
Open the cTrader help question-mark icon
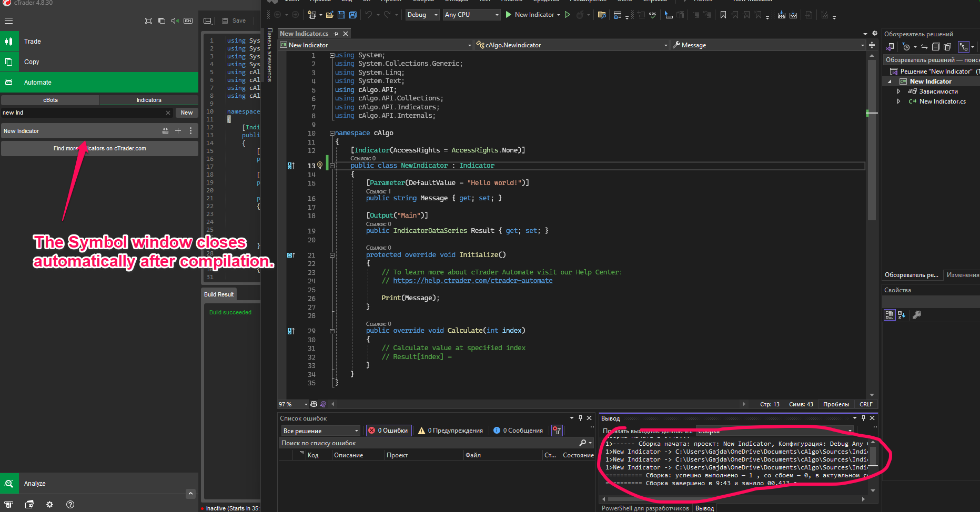70,505
